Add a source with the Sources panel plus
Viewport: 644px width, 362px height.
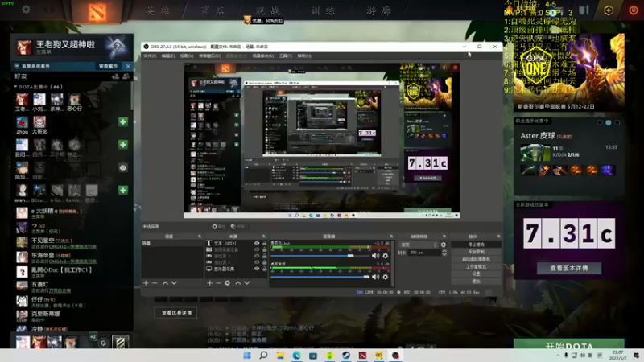click(x=210, y=283)
